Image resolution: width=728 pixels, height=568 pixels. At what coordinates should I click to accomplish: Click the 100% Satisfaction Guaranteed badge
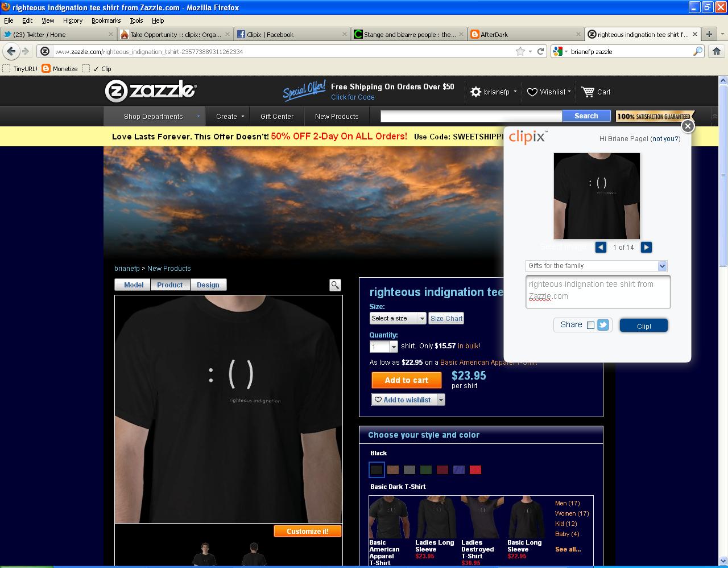pos(655,116)
